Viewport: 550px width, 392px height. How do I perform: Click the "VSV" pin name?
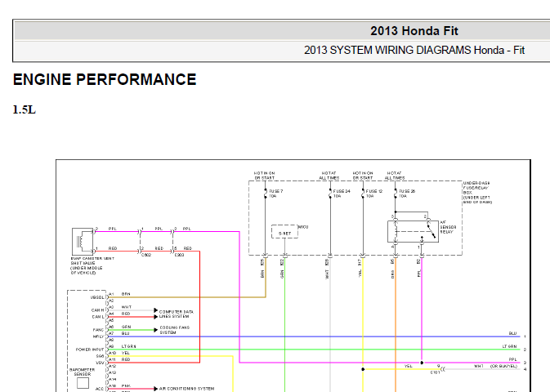click(x=100, y=363)
